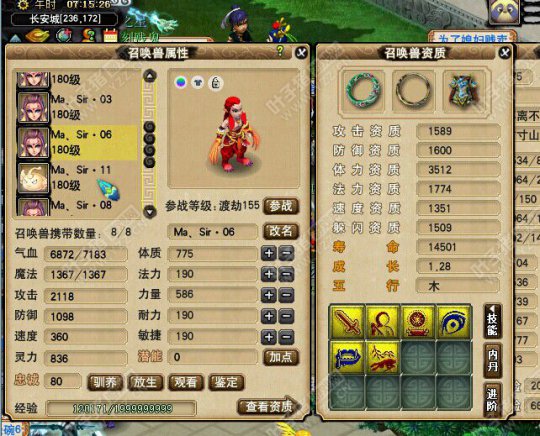This screenshot has width=540, height=436.
Task: Click the rainbow dye orb icon
Action: [x=181, y=83]
